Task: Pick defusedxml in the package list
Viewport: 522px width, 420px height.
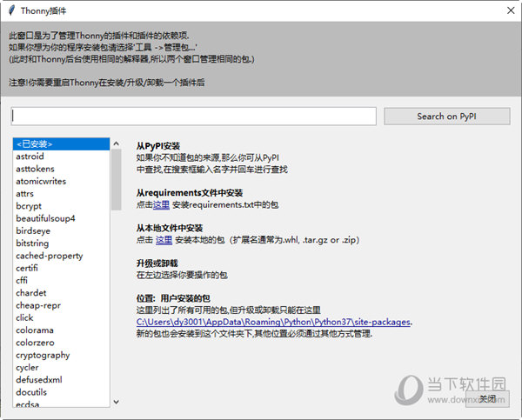Action: (x=61, y=380)
